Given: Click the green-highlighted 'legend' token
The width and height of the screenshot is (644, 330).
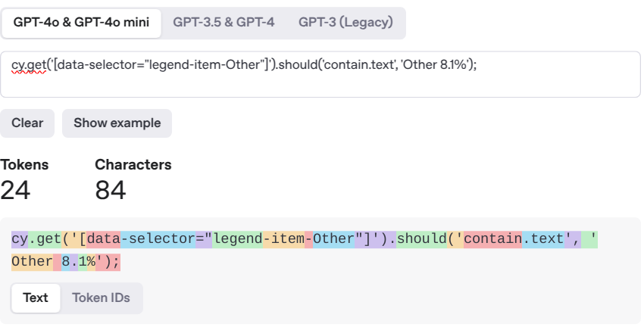Looking at the screenshot, I should [x=238, y=239].
